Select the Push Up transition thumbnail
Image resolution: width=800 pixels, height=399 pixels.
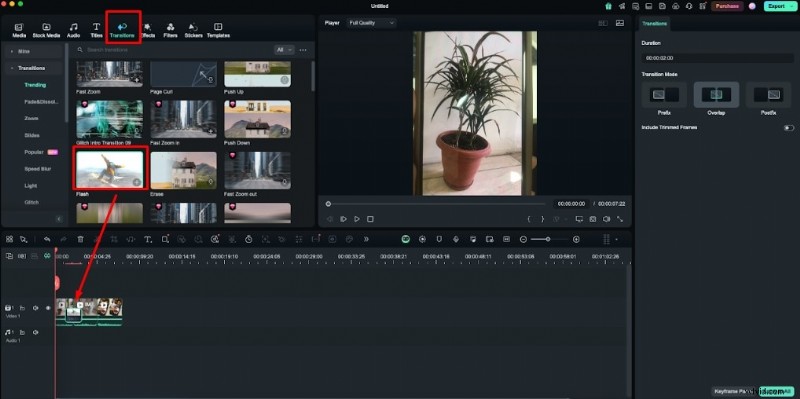tap(258, 74)
